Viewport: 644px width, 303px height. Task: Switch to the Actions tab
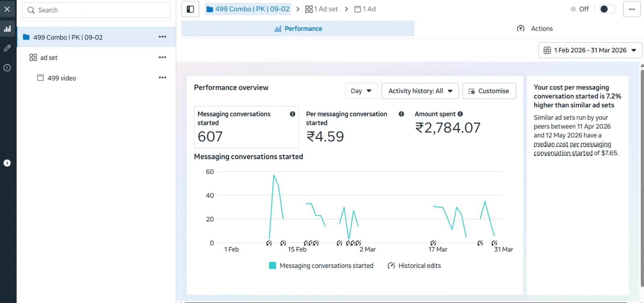(x=535, y=29)
